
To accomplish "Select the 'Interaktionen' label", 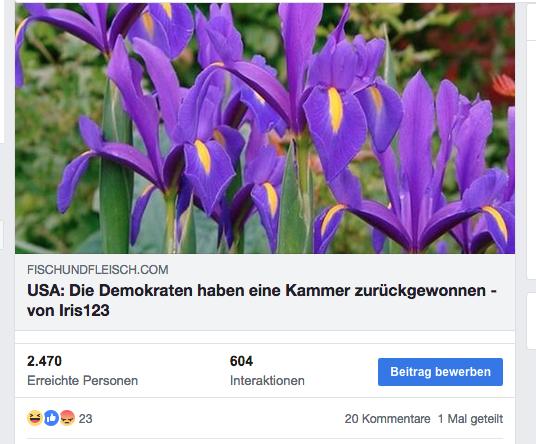I will coord(267,380).
